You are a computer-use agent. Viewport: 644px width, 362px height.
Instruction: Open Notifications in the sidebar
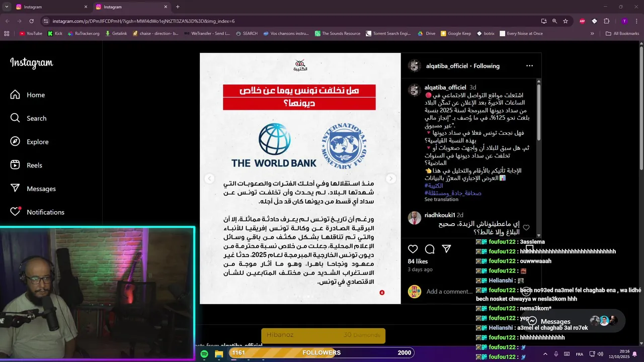click(x=38, y=212)
